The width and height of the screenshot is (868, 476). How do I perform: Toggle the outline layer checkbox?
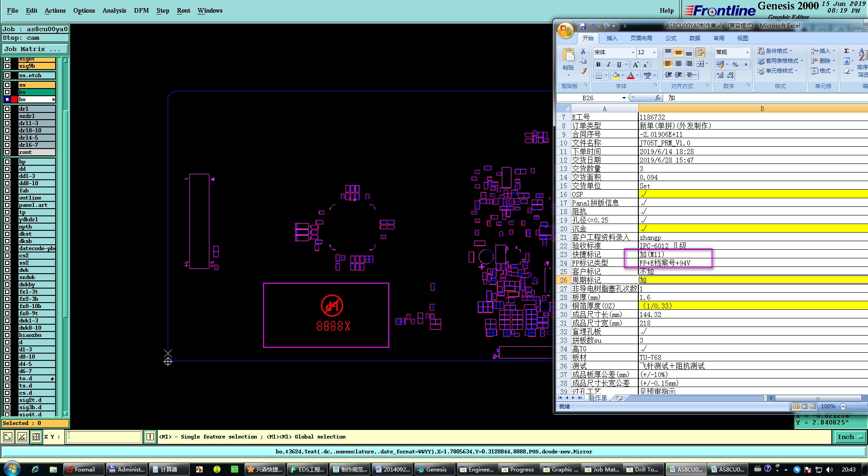[7, 198]
